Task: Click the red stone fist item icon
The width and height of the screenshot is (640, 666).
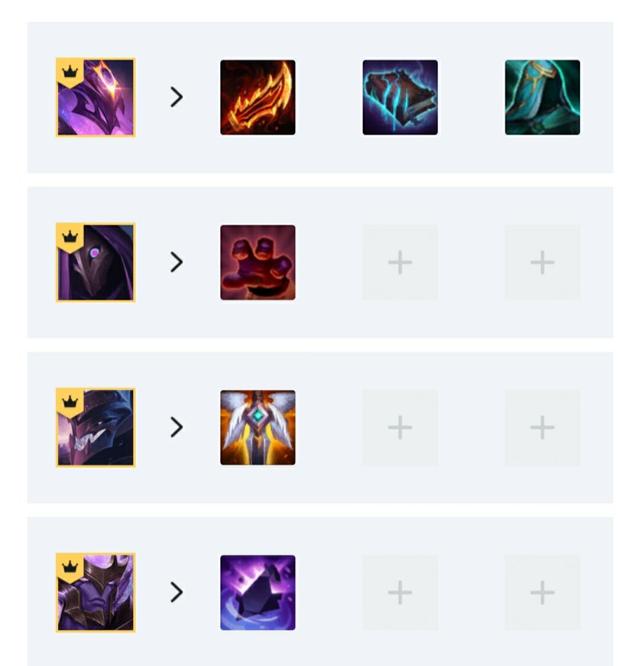Action: [258, 262]
